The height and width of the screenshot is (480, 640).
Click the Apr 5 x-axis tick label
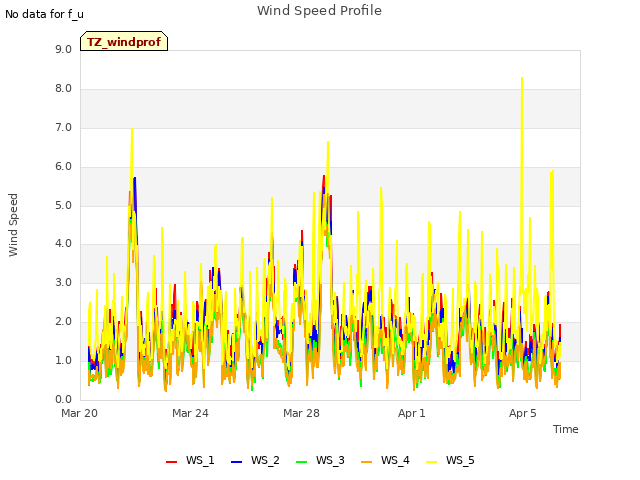point(522,413)
